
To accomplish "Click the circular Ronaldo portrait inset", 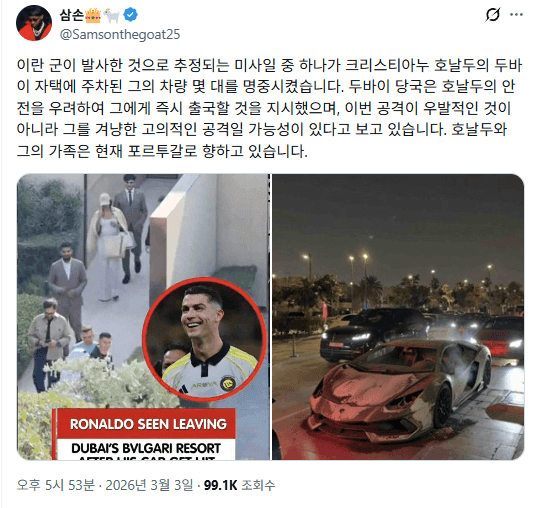I will tap(205, 340).
